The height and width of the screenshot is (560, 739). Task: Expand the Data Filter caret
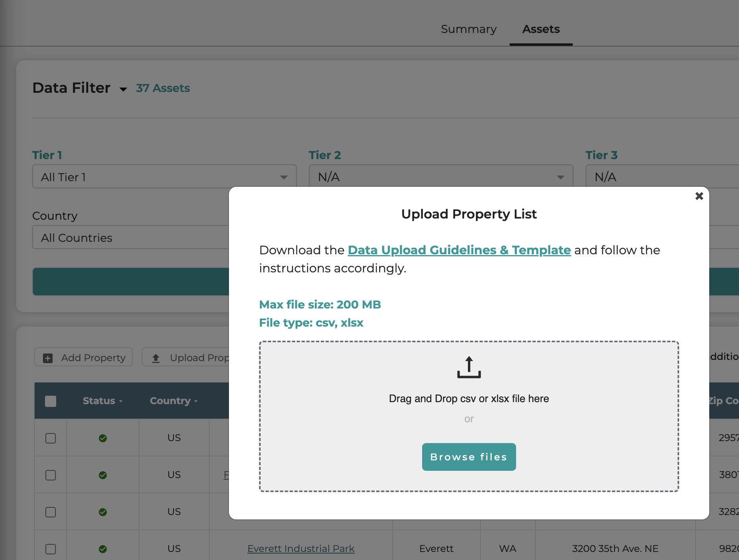click(123, 89)
